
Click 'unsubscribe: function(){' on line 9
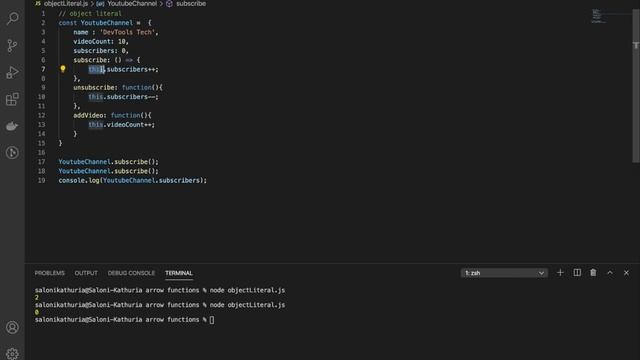point(118,87)
